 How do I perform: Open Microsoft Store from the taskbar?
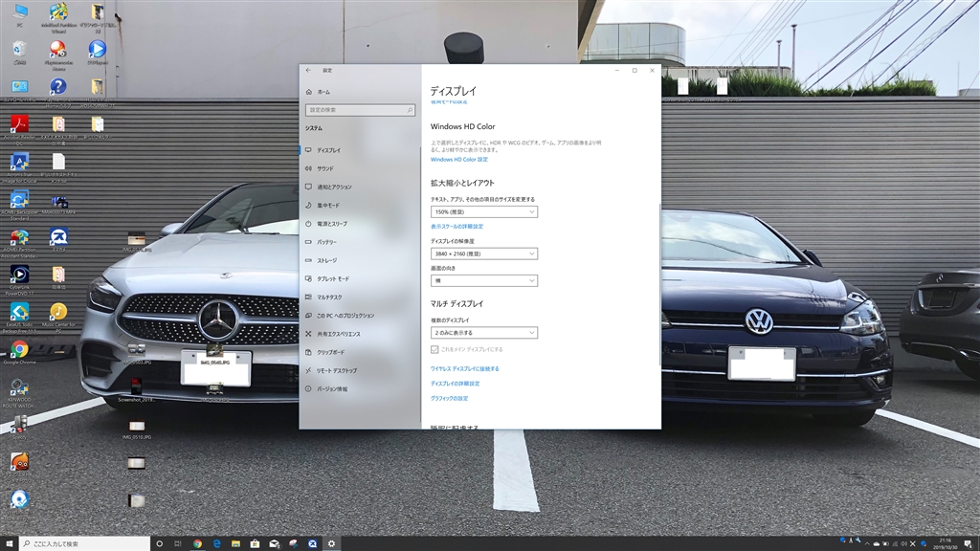tap(255, 544)
